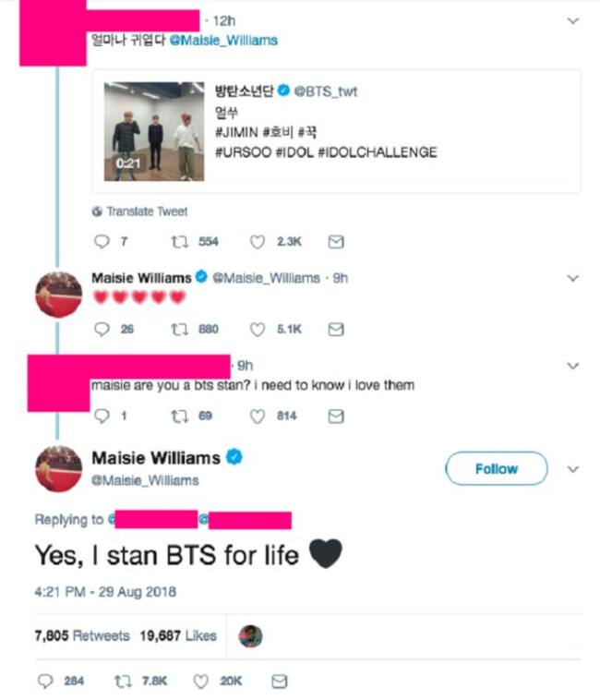Screen dimensions: 600x700
Task: Open the liker avatar next to 19,687 Likes
Action: pyautogui.click(x=250, y=636)
